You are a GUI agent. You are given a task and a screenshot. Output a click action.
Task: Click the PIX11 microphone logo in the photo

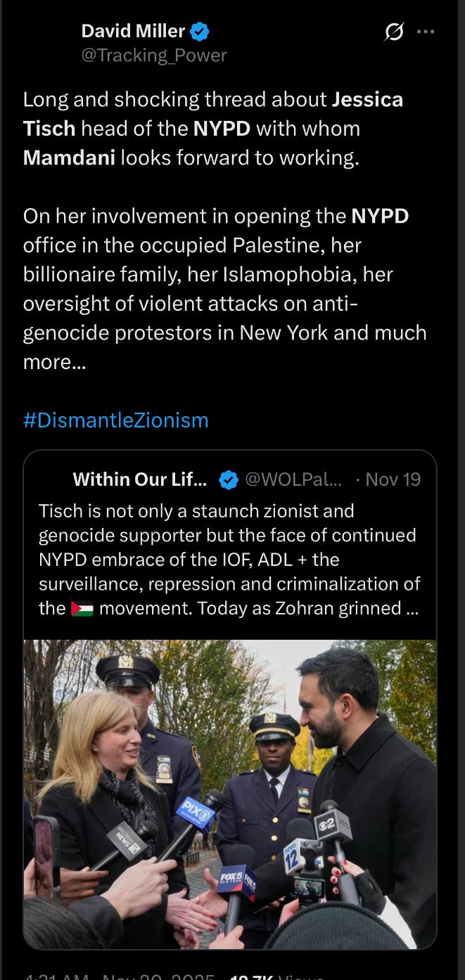point(197,813)
